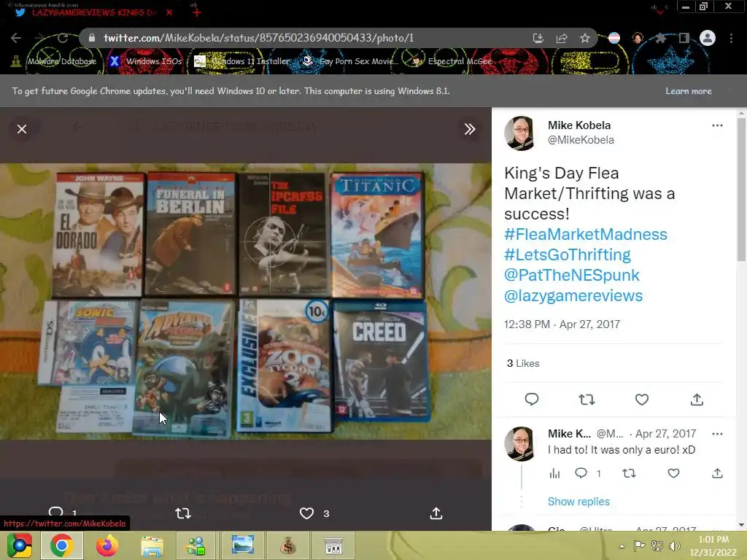Open more options on the euro reply
The height and width of the screenshot is (560, 747).
click(x=717, y=434)
